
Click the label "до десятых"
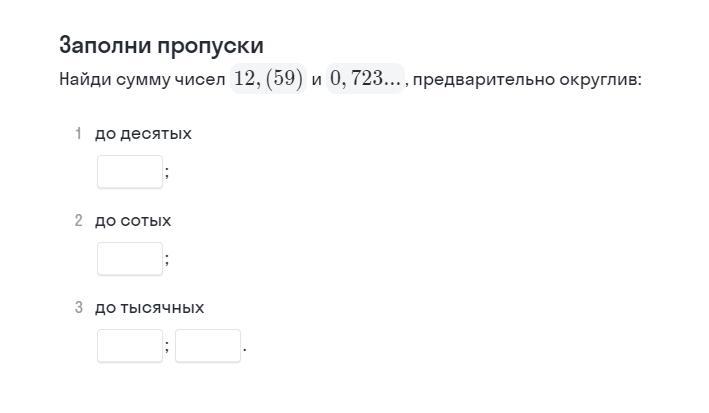coord(143,134)
